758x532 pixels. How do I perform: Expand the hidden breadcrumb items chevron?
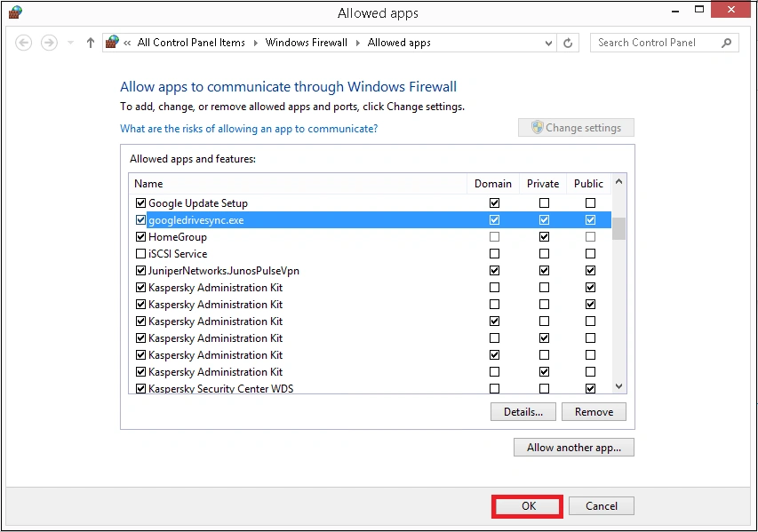[130, 42]
